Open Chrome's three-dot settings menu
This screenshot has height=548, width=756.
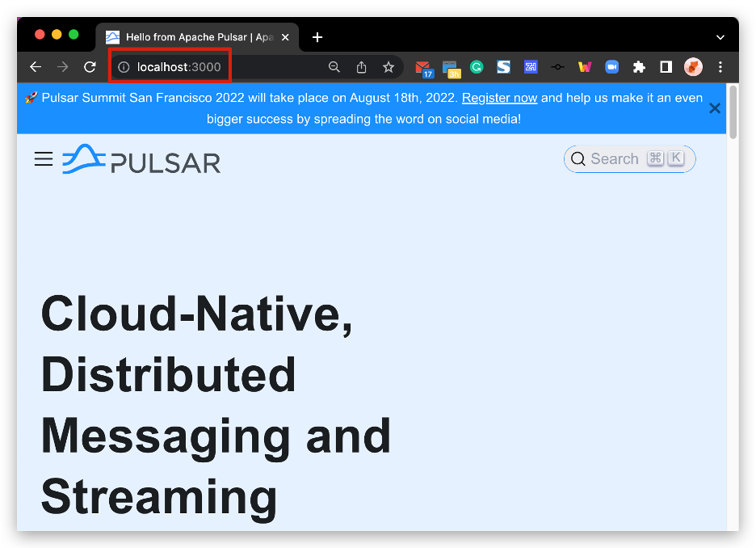tap(720, 68)
